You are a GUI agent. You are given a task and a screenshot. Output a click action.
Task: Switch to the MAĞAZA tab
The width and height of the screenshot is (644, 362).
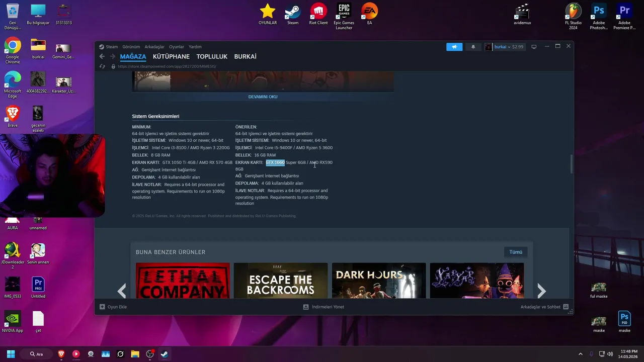pos(133,57)
